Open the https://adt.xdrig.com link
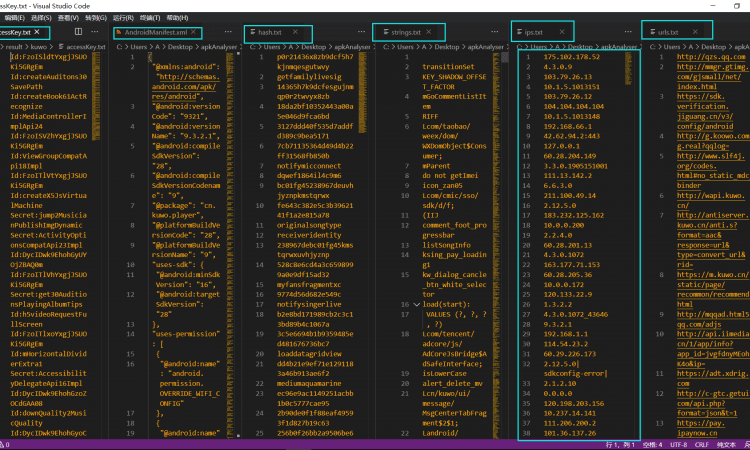Viewport: 750px width, 450px height. click(712, 373)
